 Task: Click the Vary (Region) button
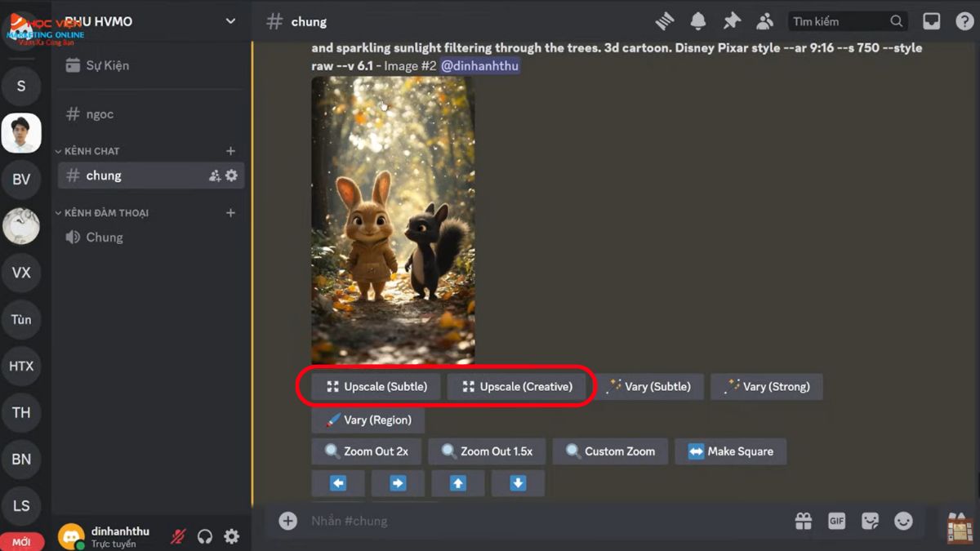tap(367, 420)
